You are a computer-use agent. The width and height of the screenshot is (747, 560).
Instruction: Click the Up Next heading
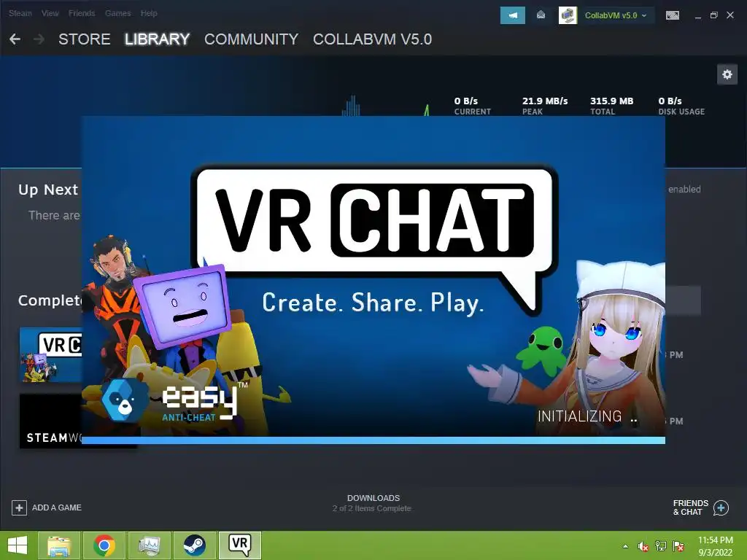[47, 190]
